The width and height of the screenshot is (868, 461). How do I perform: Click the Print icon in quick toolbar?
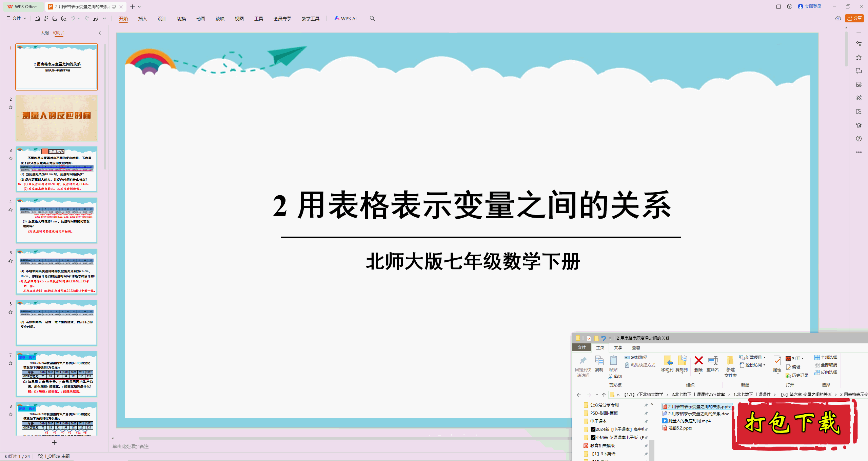tap(55, 18)
